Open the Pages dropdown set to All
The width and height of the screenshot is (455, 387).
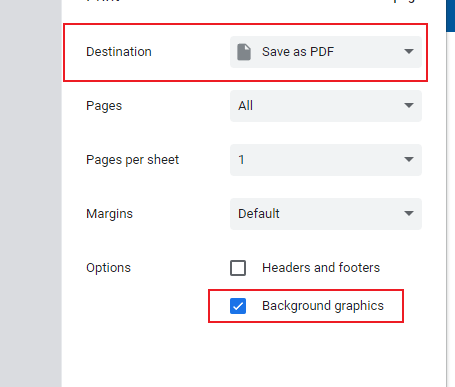326,106
